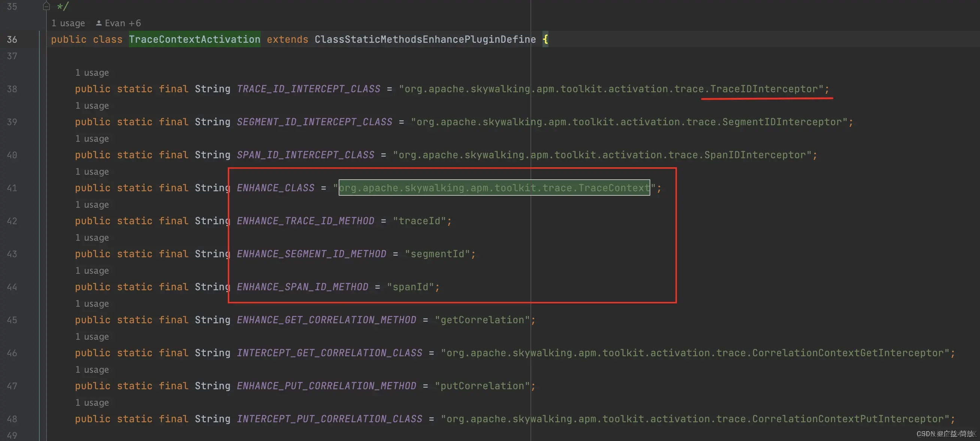Click the fold comment marker at line 35
This screenshot has width=980, height=441.
[x=46, y=6]
